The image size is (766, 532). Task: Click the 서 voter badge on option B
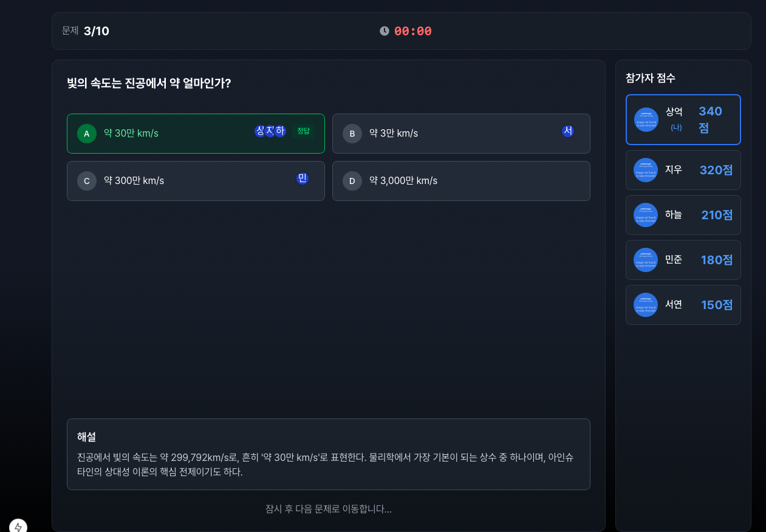568,131
